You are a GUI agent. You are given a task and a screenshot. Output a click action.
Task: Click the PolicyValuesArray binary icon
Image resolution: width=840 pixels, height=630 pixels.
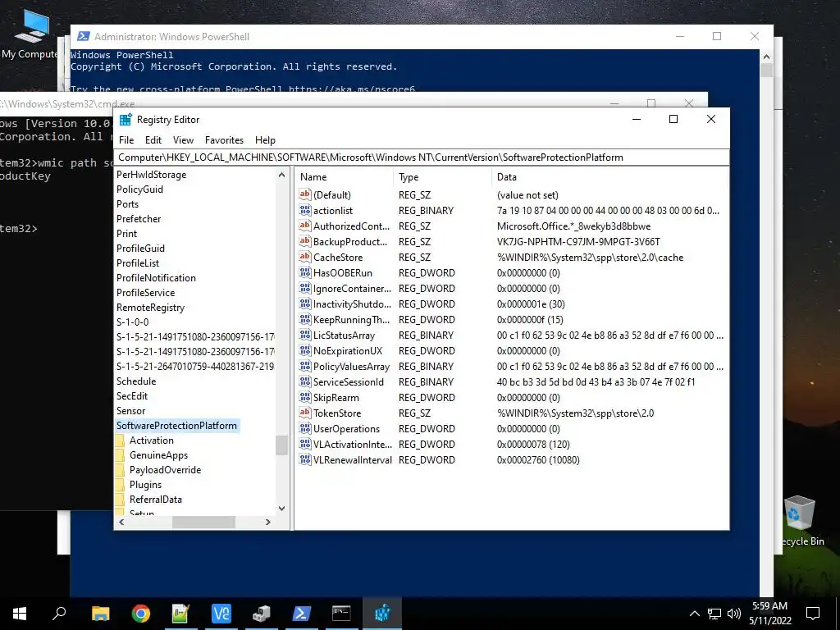coord(305,366)
